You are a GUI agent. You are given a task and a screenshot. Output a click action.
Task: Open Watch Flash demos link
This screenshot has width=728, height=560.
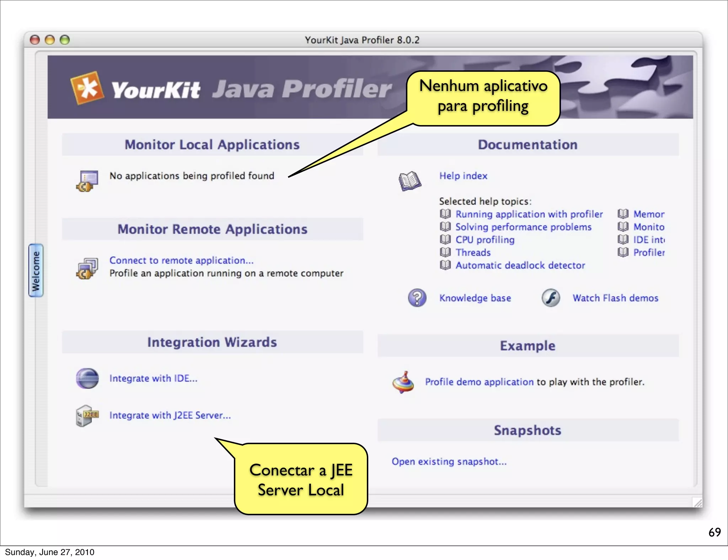616,298
